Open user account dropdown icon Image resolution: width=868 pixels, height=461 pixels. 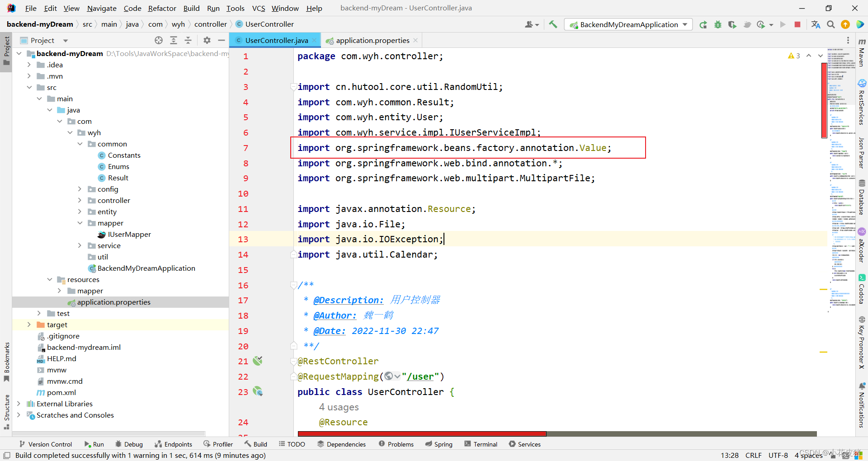[x=532, y=24]
